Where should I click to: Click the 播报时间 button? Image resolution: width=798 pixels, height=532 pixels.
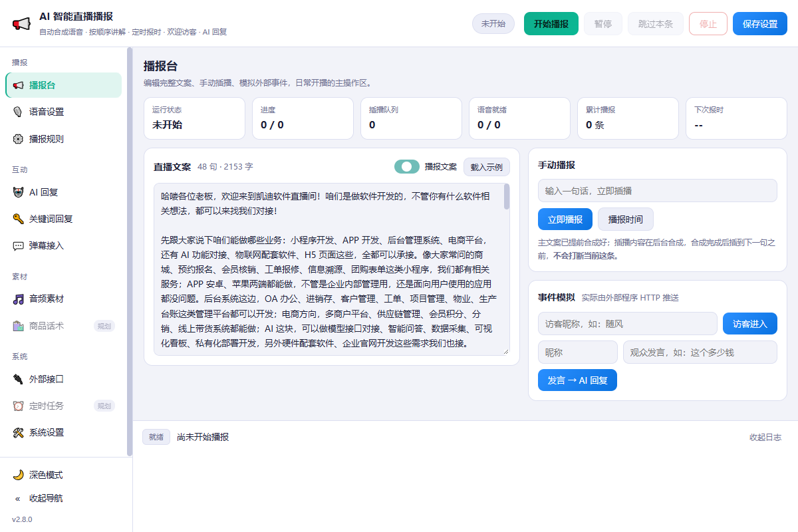point(626,219)
